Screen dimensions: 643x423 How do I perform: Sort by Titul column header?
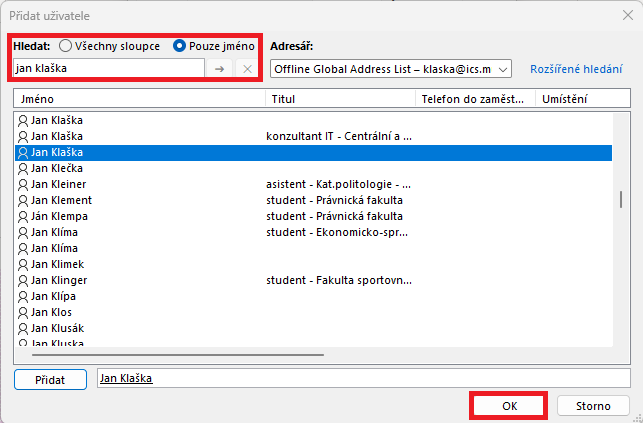340,99
